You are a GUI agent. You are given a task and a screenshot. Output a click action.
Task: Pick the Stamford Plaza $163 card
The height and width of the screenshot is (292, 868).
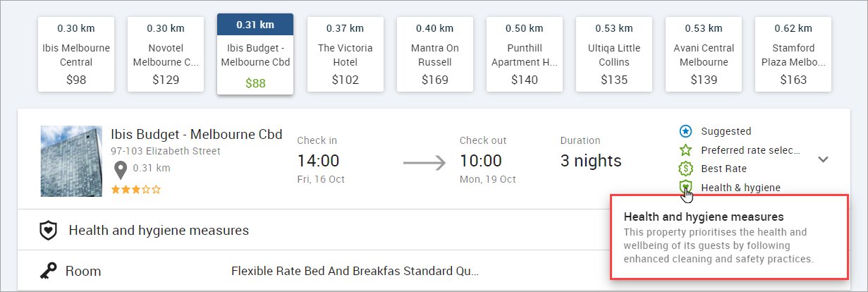tap(793, 54)
